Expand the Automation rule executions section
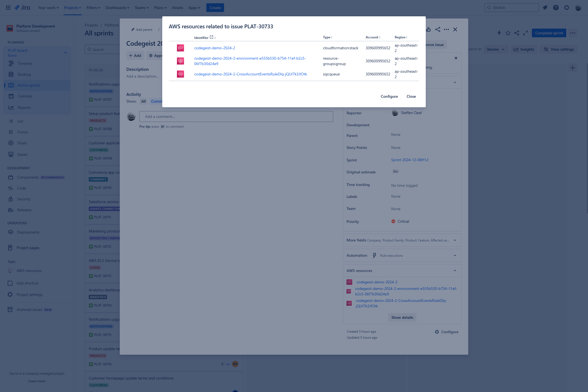 coord(455,255)
